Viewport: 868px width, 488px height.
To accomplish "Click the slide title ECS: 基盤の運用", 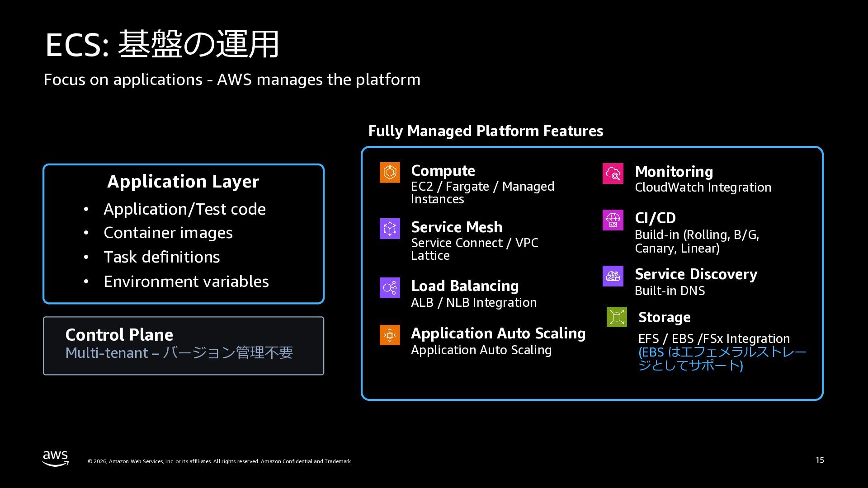I will coord(162,44).
